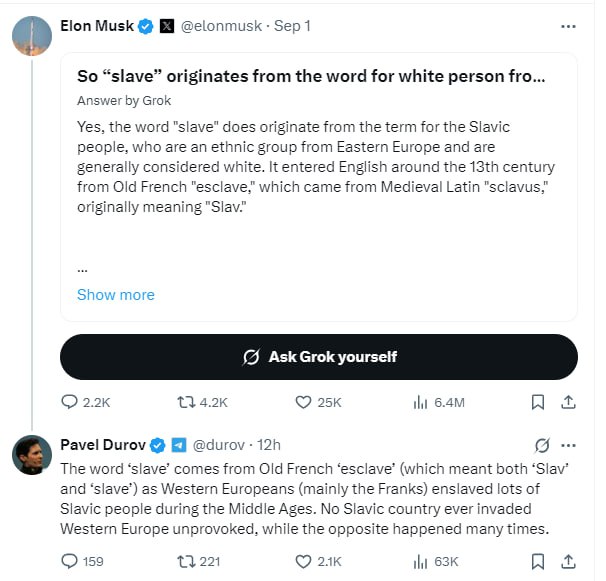Reply to Pavel Durov's post
The width and height of the screenshot is (606, 581).
tap(83, 561)
